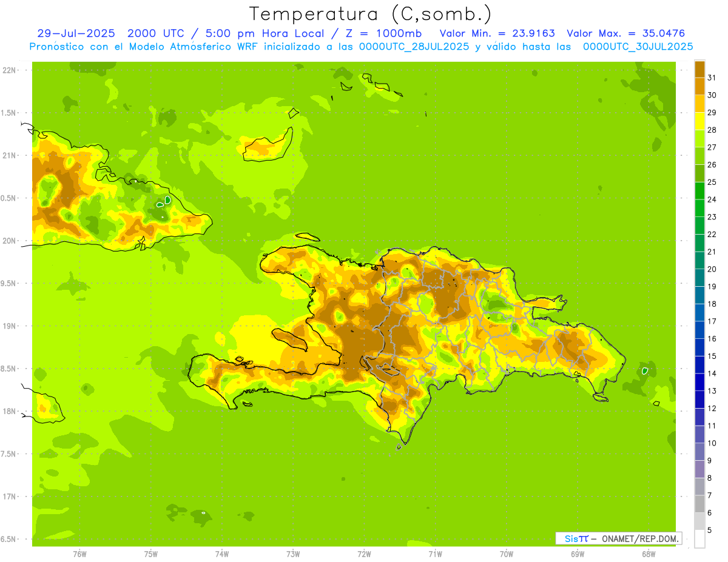Viewport: 728px width, 562px height.
Task: Pick the white swatch below colorbar value 5
Action: tap(699, 539)
